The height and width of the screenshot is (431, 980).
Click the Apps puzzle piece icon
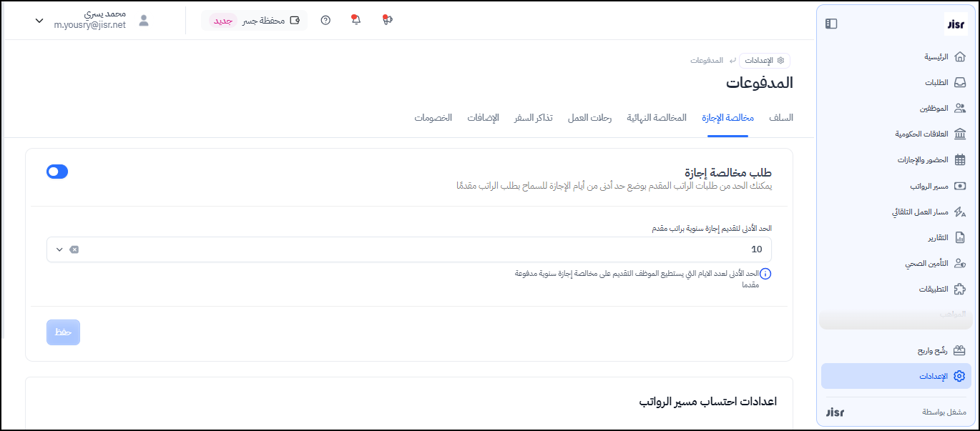point(959,289)
